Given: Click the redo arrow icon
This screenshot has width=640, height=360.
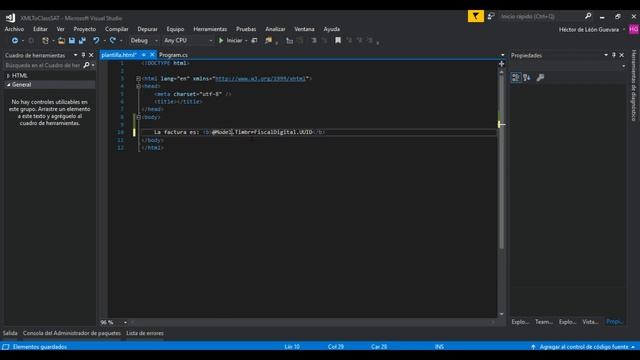Looking at the screenshot, I should pos(113,40).
